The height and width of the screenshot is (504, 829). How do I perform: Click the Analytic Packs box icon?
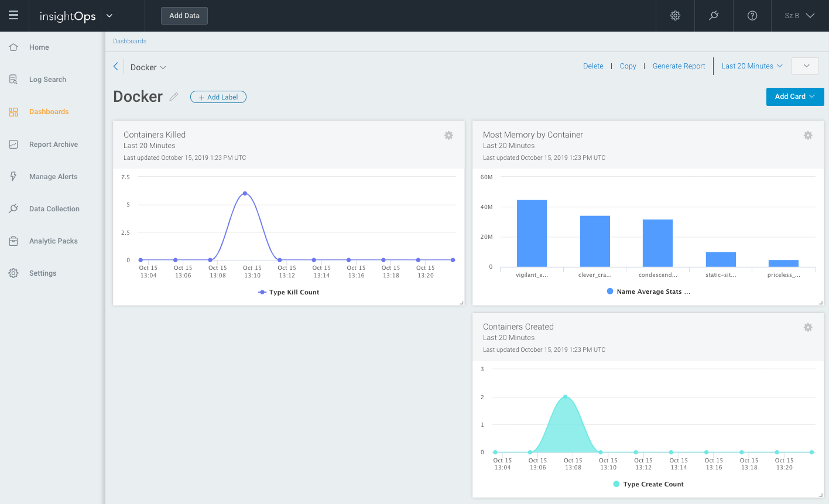tap(13, 241)
